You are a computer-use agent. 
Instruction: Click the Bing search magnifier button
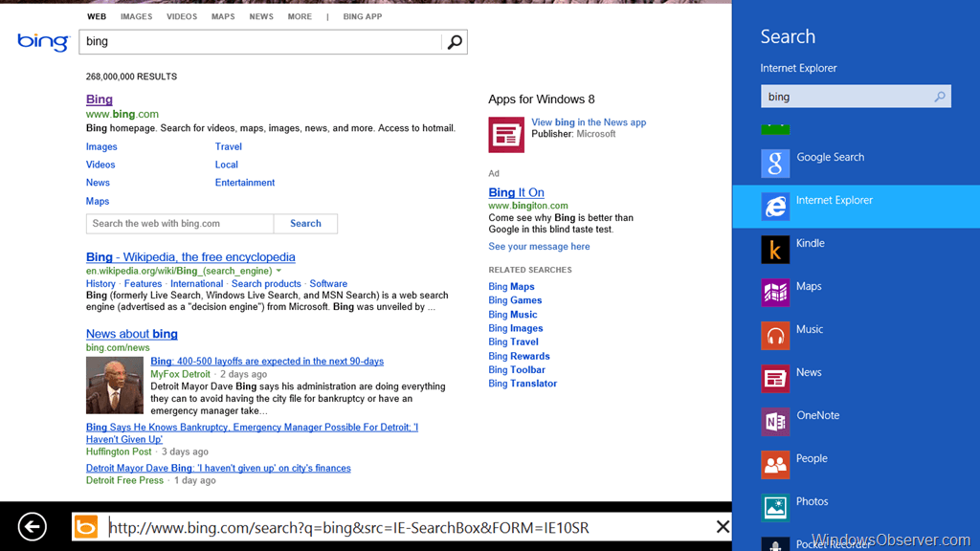(x=455, y=42)
